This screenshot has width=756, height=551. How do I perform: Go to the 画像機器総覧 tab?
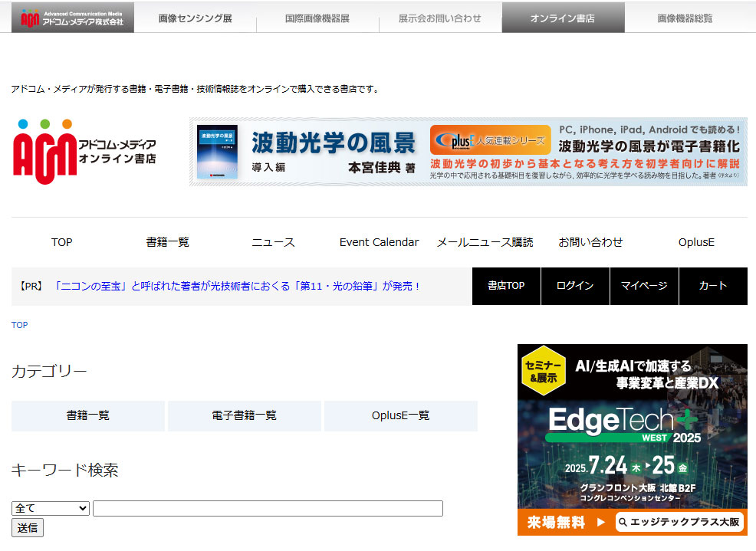(x=685, y=18)
